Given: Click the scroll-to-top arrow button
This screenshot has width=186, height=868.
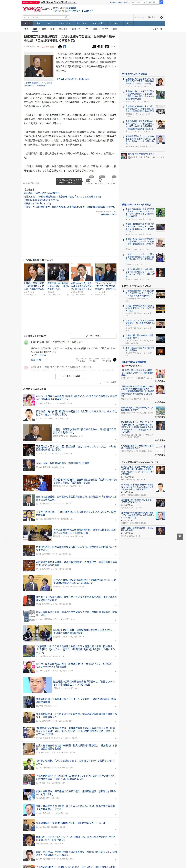Looking at the screenshot, I should pos(180,536).
